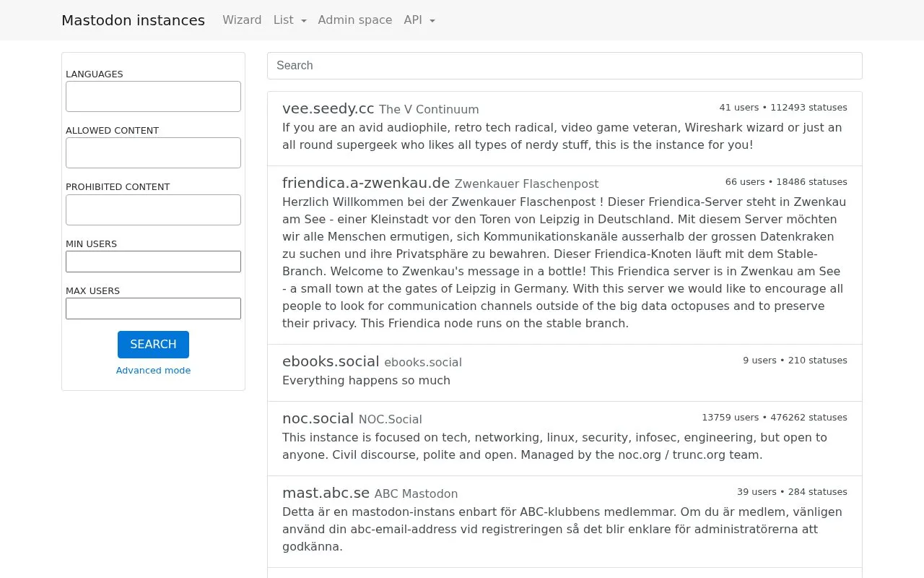Go to the Wizard page
The width and height of the screenshot is (924, 578).
pos(242,20)
